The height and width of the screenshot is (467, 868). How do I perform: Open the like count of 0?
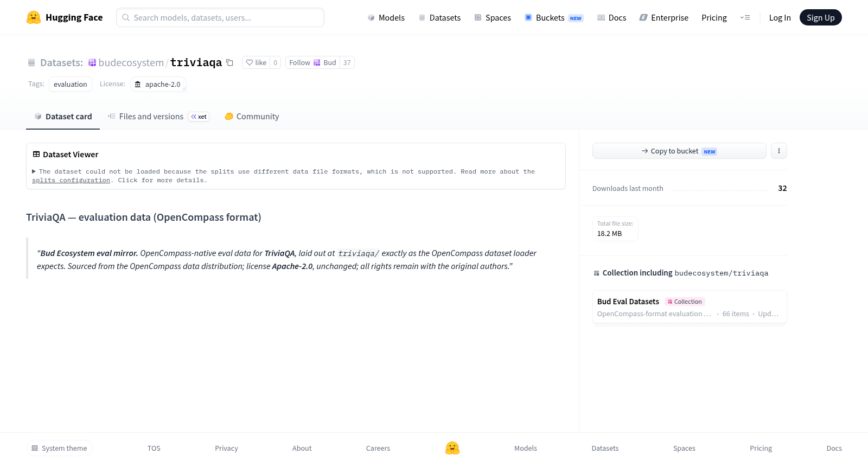[276, 62]
